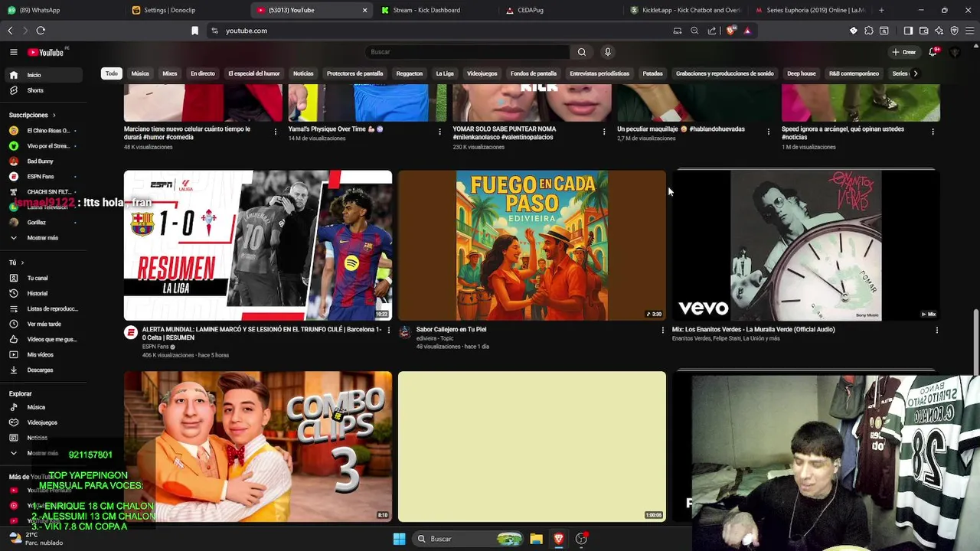980x551 pixels.
Task: Click the YouTube search input field
Action: click(467, 52)
